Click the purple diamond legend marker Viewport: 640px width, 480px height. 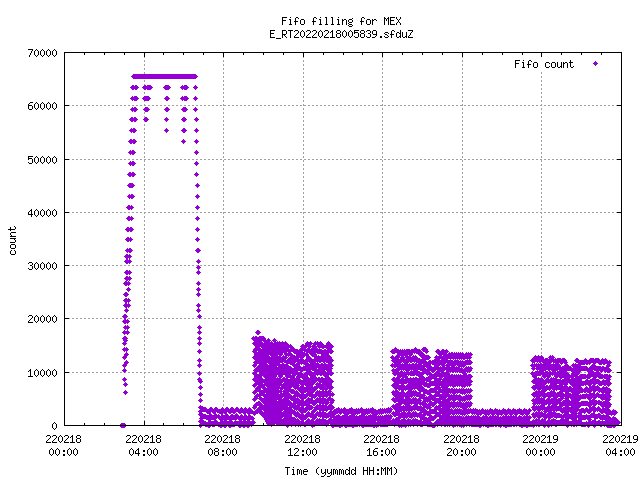pyautogui.click(x=596, y=64)
